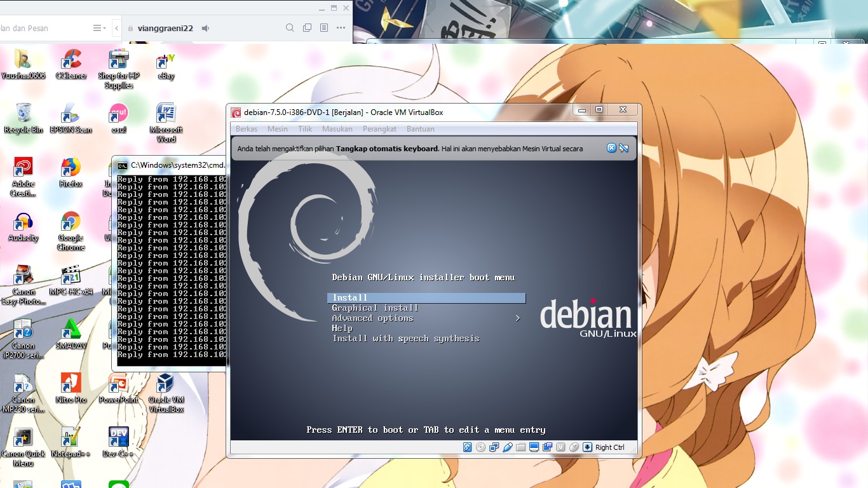
Task: Click the Adobe Creative Cloud desktop shortcut
Action: [24, 177]
